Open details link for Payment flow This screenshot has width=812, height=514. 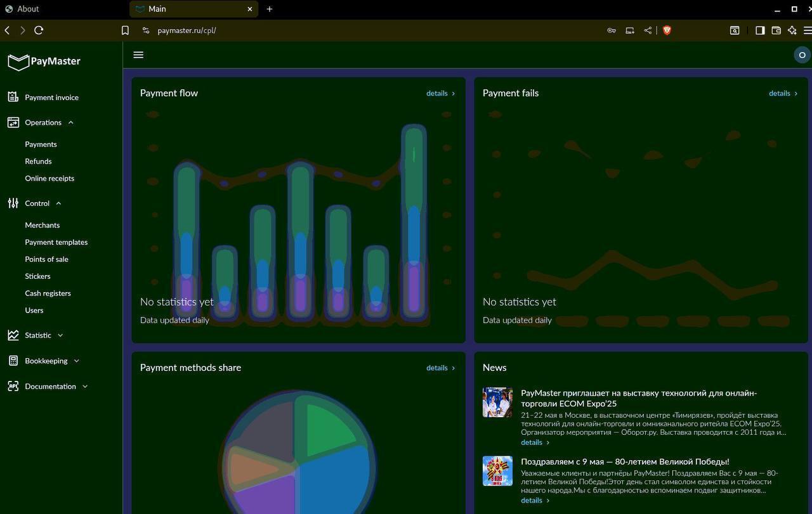[440, 93]
